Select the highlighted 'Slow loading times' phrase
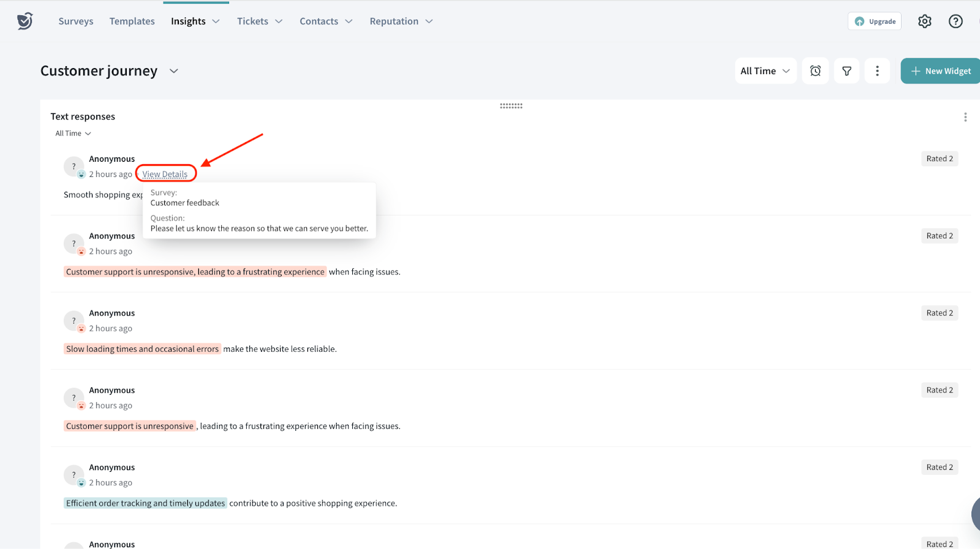The image size is (980, 549). 142,349
